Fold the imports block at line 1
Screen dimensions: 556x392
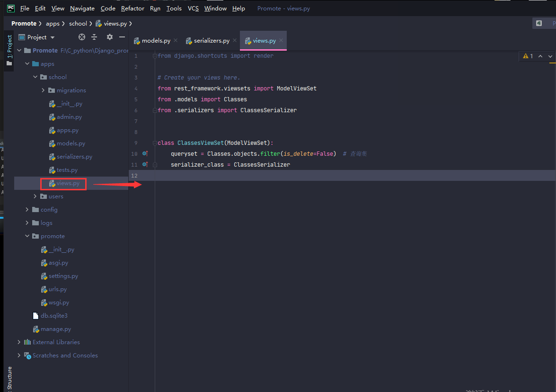(x=155, y=56)
